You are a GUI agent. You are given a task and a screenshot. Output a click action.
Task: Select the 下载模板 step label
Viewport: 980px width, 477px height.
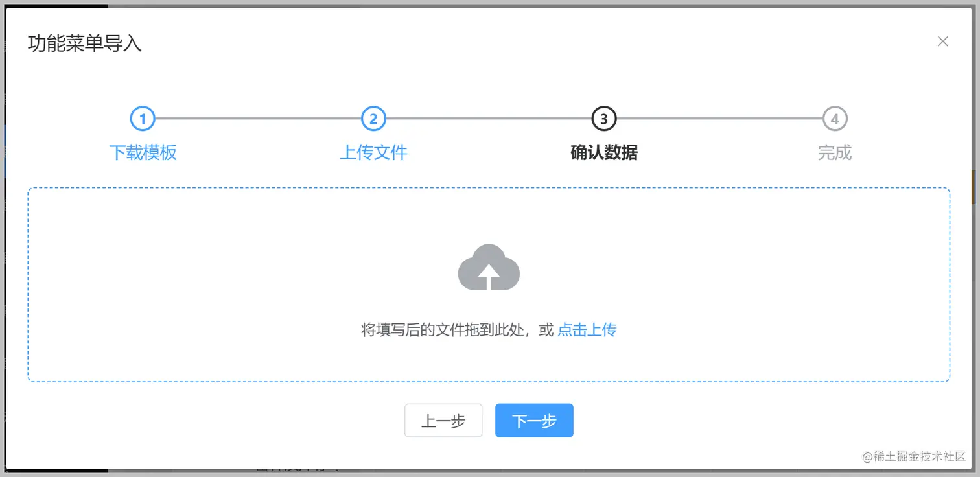point(143,153)
